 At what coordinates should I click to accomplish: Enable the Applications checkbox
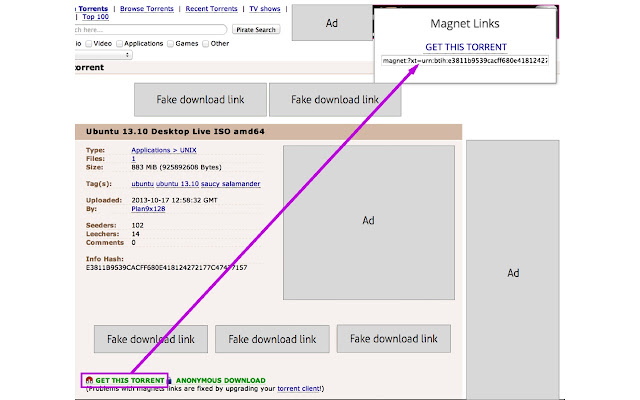[x=119, y=44]
